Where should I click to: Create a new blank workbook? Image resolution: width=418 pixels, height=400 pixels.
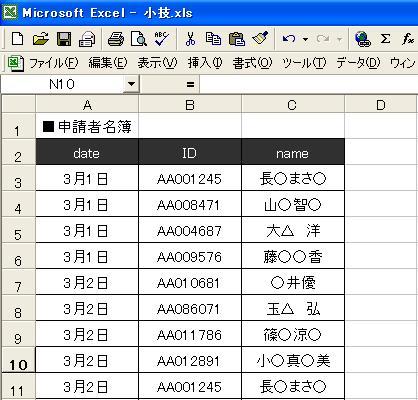tap(17, 39)
